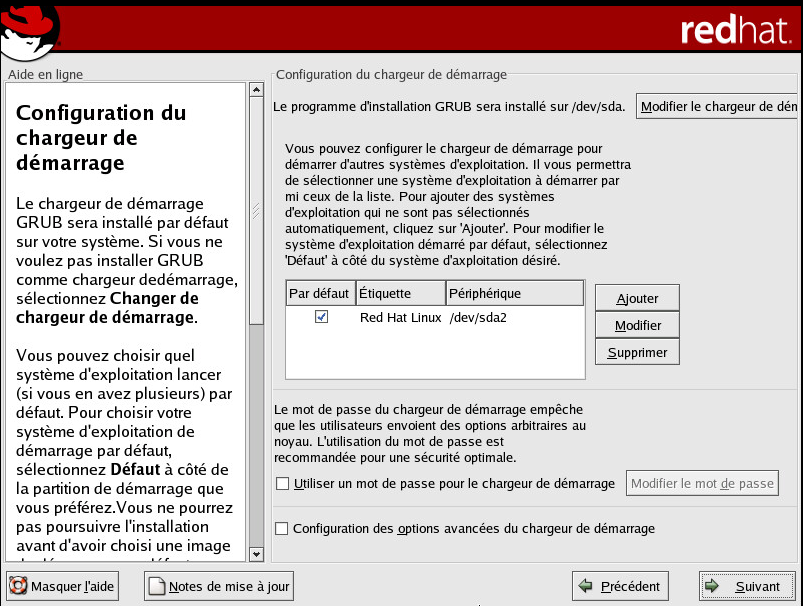Click the Par défaut column header
Image resolution: width=803 pixels, height=606 pixels.
[x=320, y=293]
